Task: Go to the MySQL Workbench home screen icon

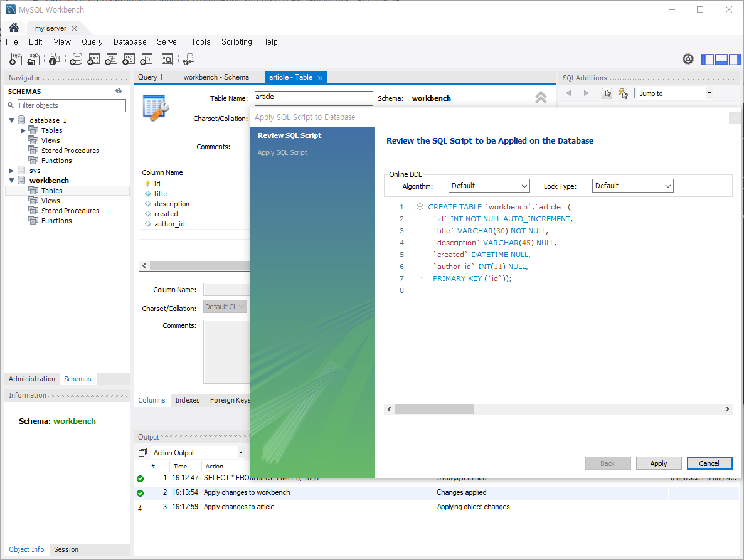Action: (x=14, y=28)
